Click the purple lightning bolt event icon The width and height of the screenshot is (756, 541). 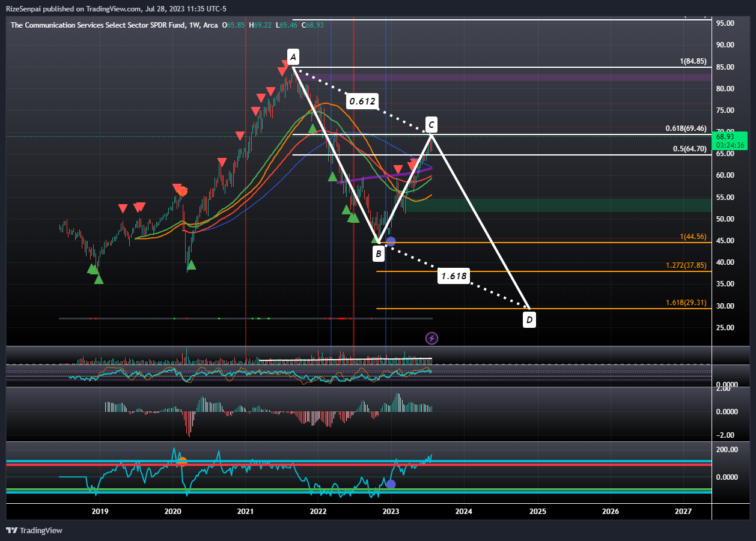431,338
